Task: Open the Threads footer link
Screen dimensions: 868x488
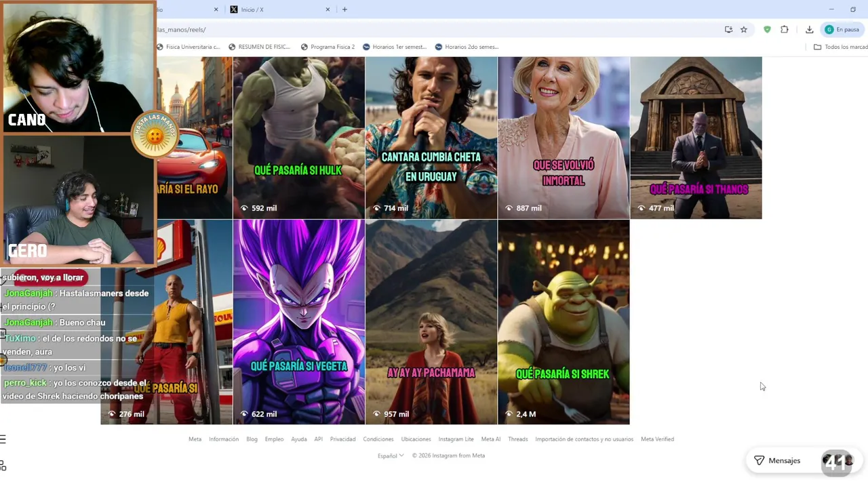Action: (x=517, y=439)
